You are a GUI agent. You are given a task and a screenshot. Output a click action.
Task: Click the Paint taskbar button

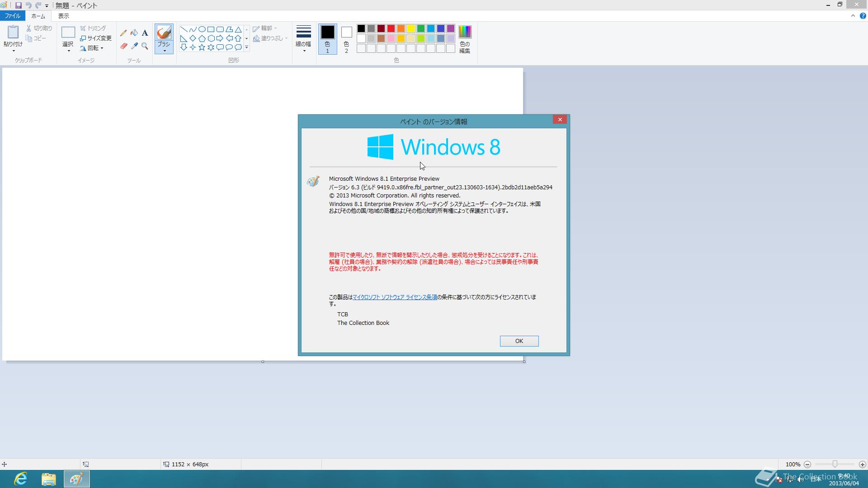point(76,479)
